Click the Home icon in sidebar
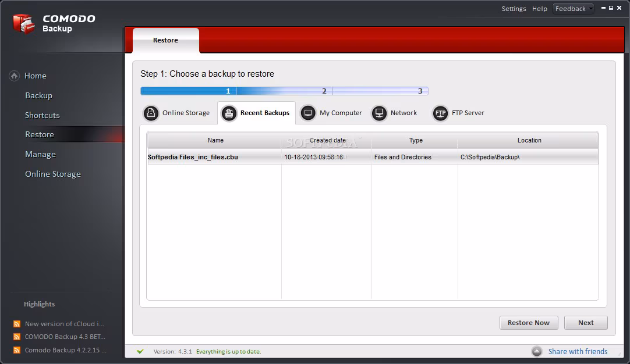 (x=15, y=76)
